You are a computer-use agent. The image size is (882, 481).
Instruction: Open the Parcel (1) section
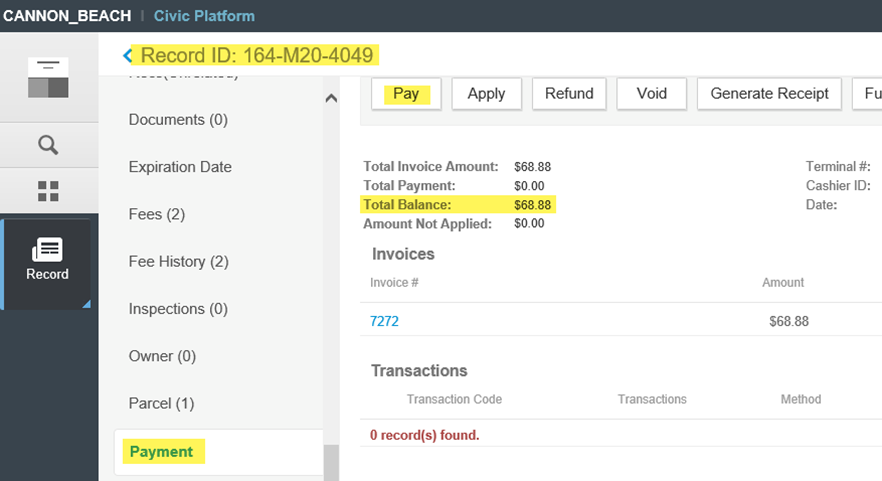[x=161, y=404]
